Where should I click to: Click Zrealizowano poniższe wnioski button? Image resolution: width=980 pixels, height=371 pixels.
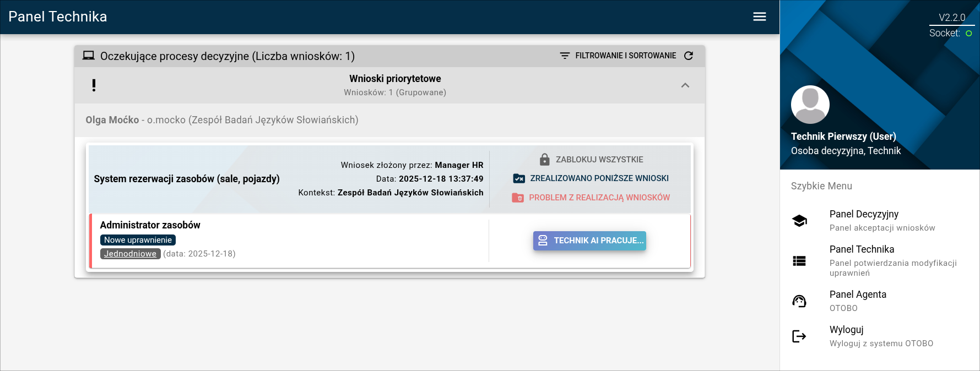(591, 178)
